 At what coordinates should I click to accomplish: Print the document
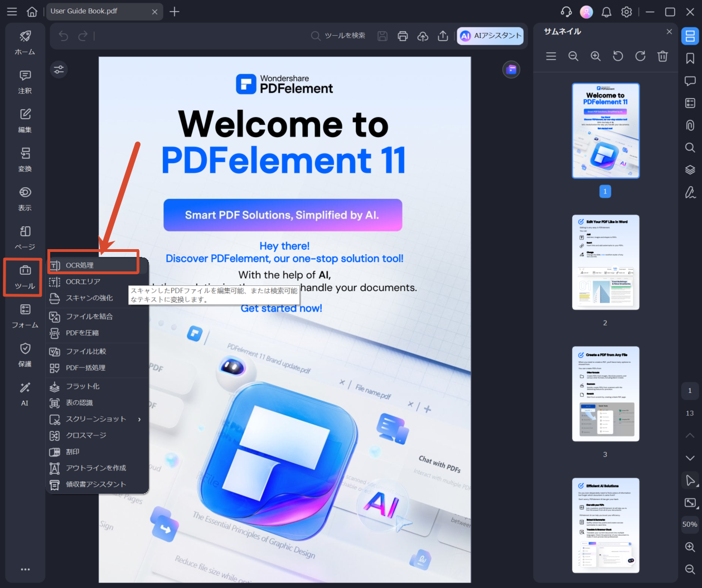403,36
